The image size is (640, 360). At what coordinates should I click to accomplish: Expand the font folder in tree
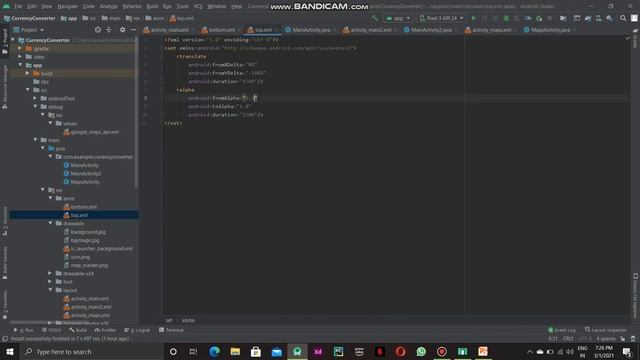pyautogui.click(x=50, y=281)
